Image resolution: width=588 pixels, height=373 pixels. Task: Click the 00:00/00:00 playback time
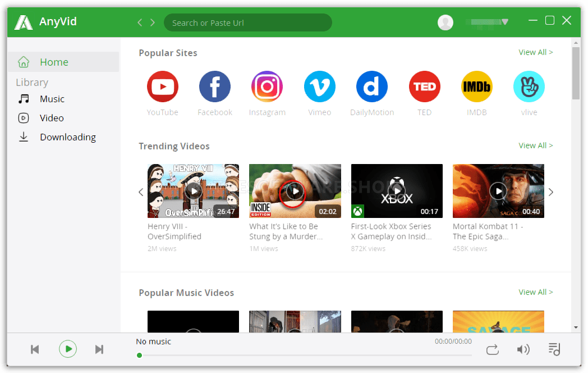click(x=453, y=342)
